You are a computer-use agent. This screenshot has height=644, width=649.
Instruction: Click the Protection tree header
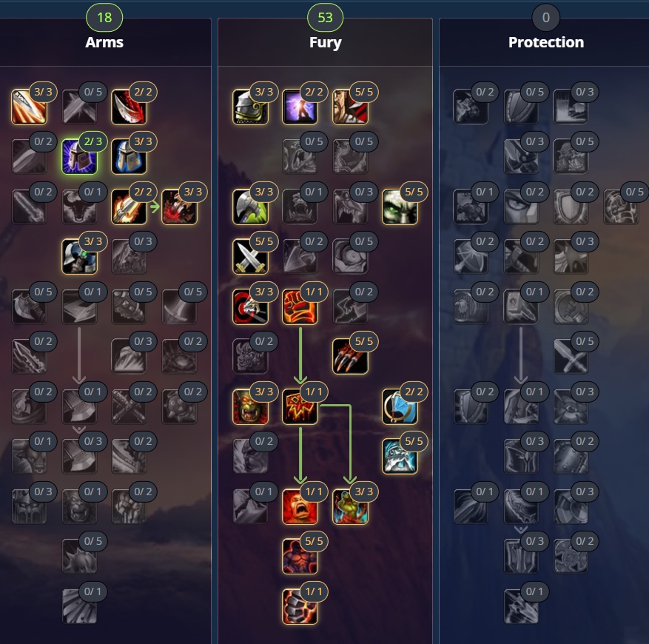coord(546,42)
